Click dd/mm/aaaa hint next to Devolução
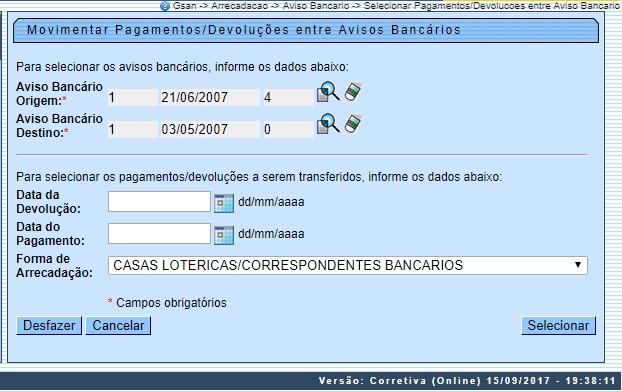Viewport: 622px width, 392px height. (x=271, y=202)
